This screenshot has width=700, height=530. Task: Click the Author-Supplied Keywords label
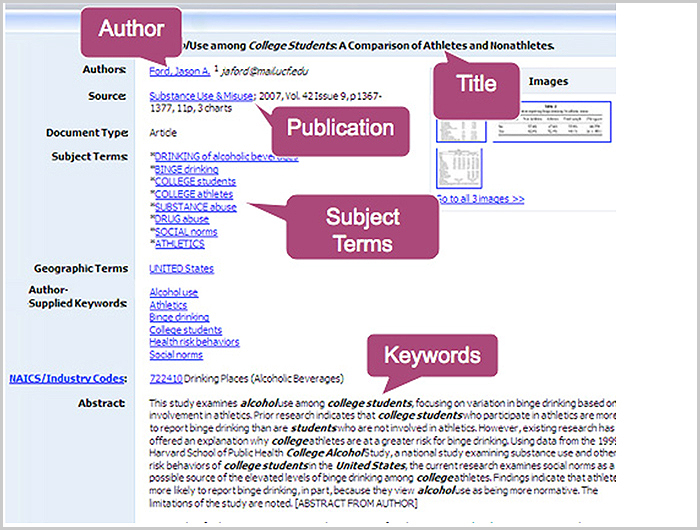tap(78, 296)
